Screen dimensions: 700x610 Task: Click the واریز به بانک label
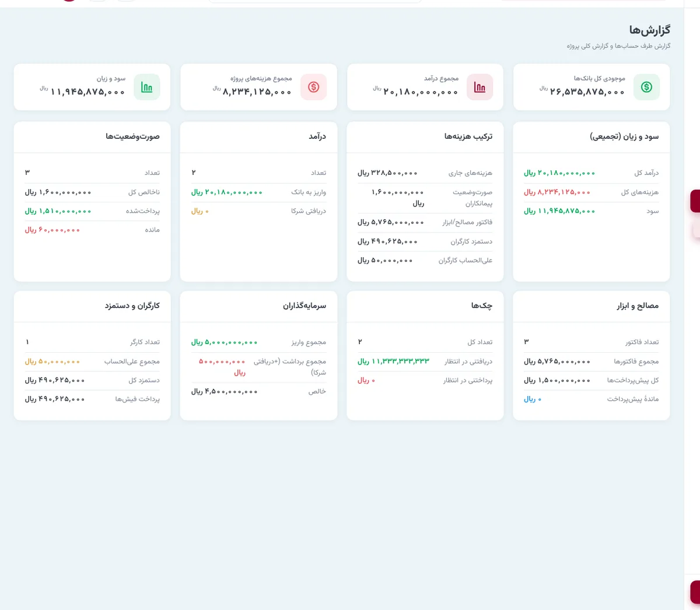[309, 192]
